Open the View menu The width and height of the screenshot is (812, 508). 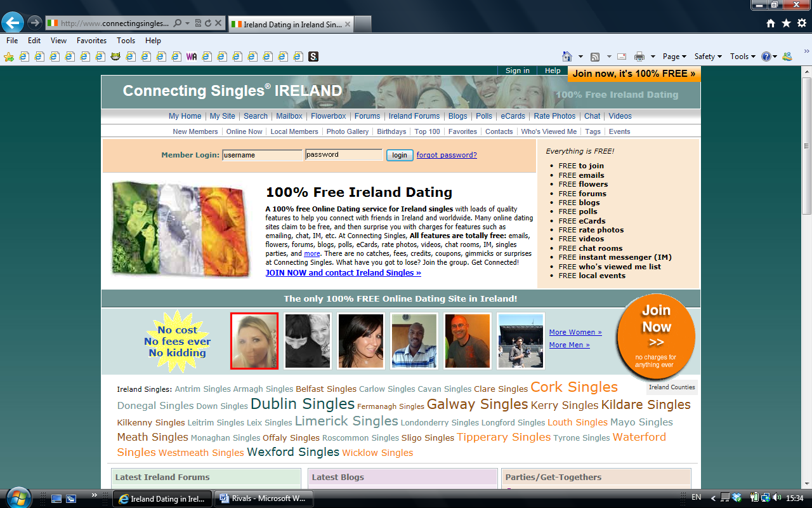coord(58,41)
